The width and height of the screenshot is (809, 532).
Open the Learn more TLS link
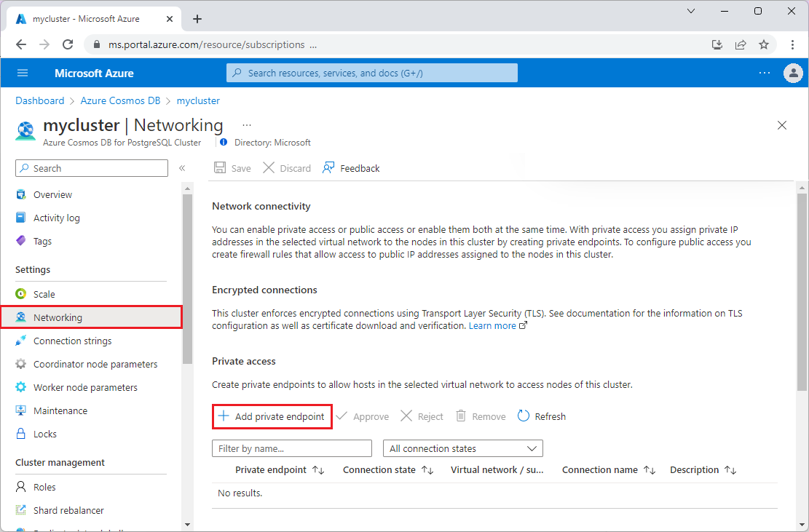click(x=493, y=325)
